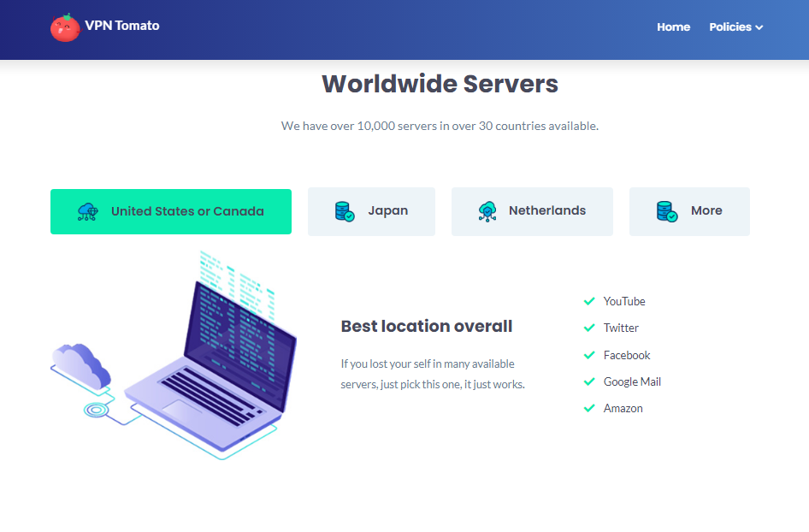Expand the Policies dropdown chevron
Screen dimensions: 809x532
759,27
